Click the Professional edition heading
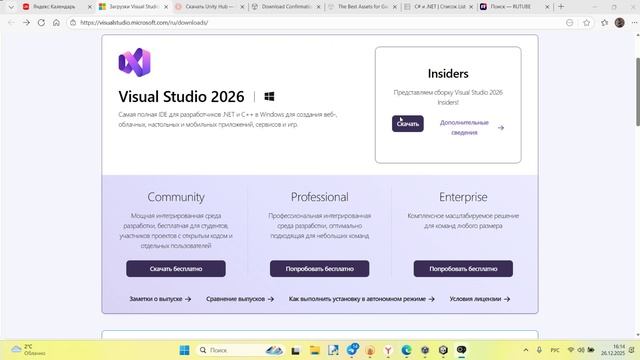This screenshot has height=360, width=640. click(320, 197)
